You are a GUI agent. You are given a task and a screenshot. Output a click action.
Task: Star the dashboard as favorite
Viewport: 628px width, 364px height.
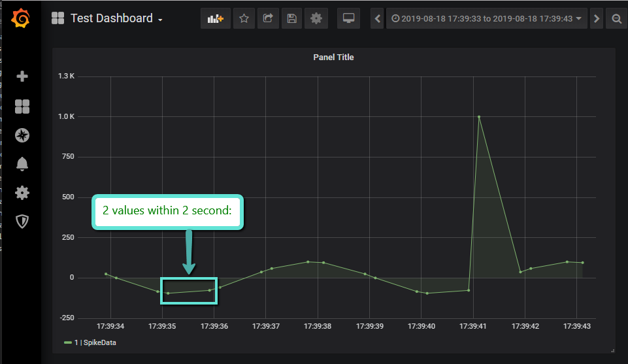tap(244, 19)
